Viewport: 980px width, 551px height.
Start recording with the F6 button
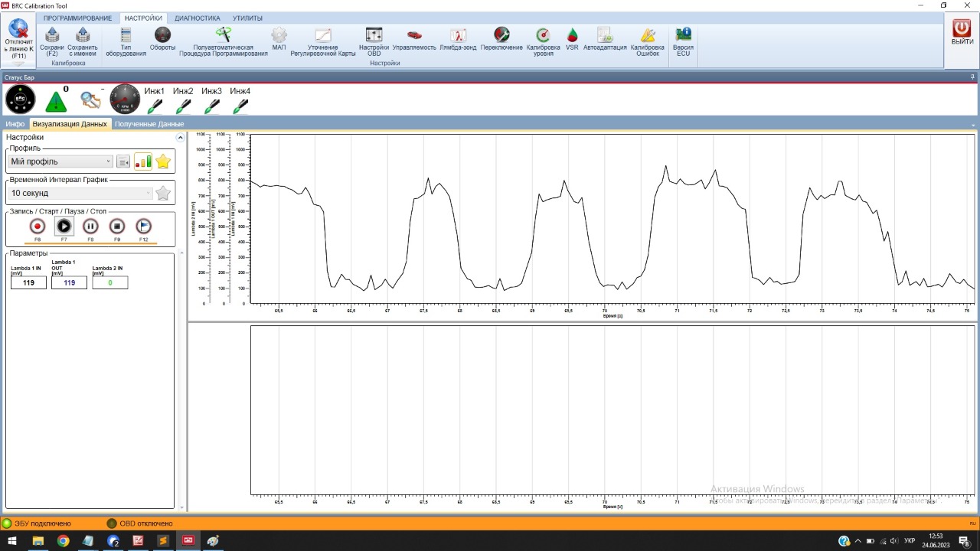tap(38, 227)
